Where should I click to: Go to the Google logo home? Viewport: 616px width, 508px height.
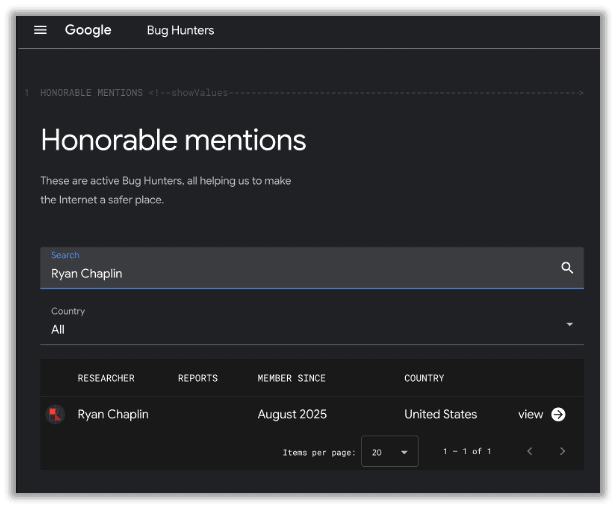(88, 30)
